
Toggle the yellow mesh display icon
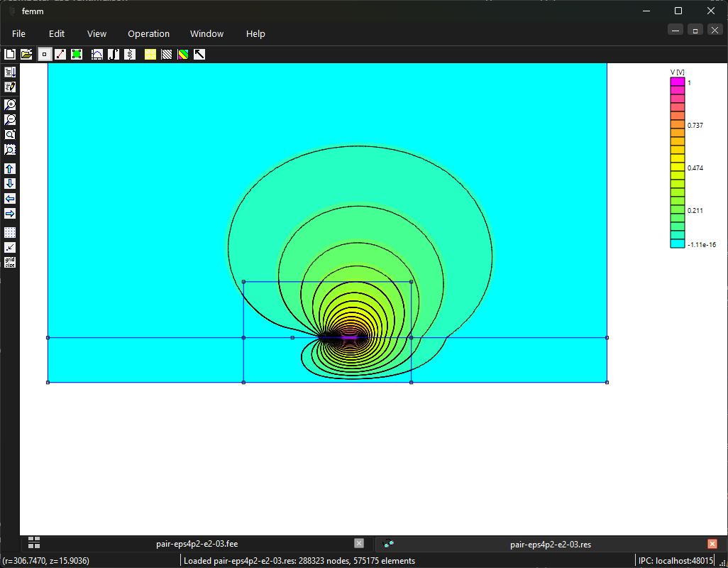click(150, 55)
